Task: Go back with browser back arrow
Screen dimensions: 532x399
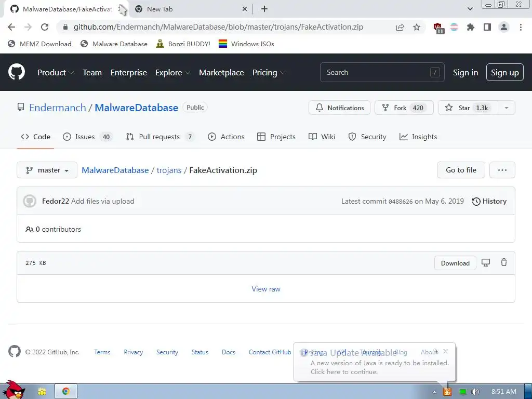Action: (11, 27)
